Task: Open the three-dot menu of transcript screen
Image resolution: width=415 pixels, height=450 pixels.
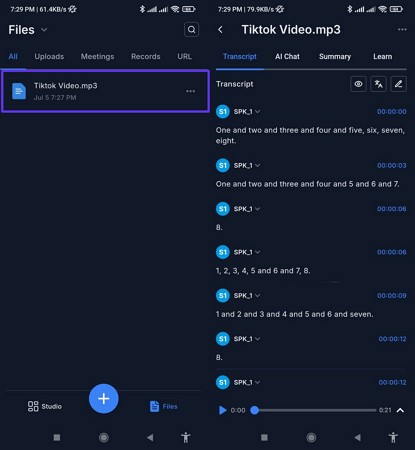Action: coord(402,30)
